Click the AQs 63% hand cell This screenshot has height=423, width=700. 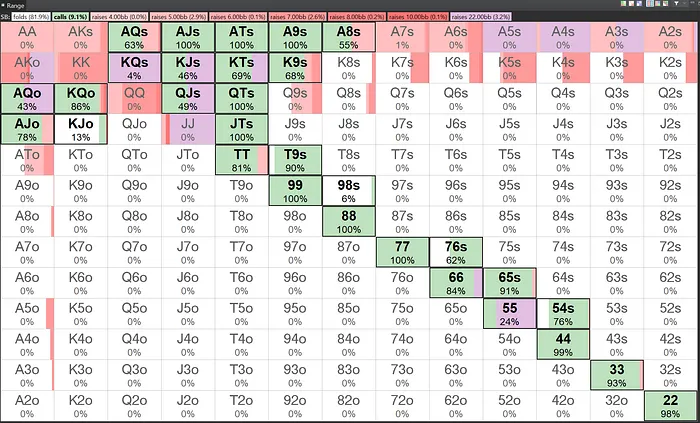[x=135, y=38]
